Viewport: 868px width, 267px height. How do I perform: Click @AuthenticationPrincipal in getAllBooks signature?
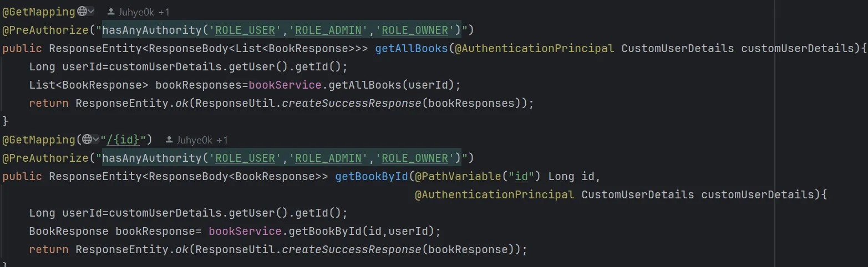(x=535, y=48)
